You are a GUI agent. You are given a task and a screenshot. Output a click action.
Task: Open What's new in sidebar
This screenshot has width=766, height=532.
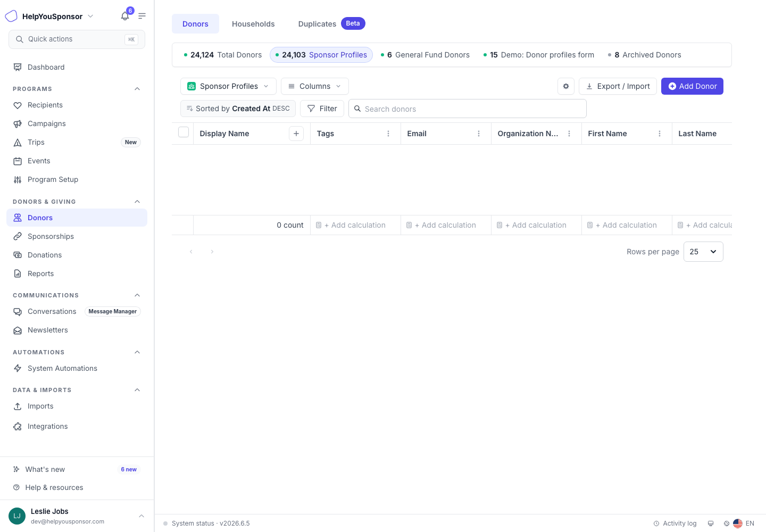point(77,469)
